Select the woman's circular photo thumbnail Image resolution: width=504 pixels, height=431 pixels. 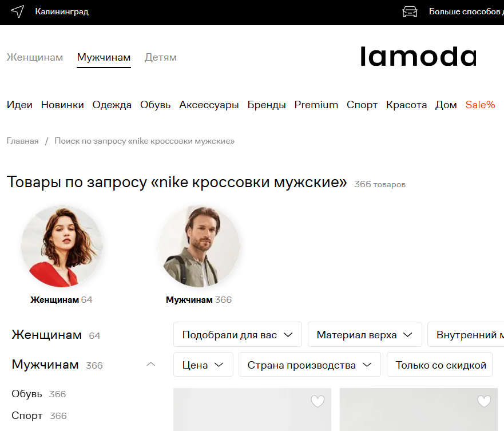click(x=62, y=246)
